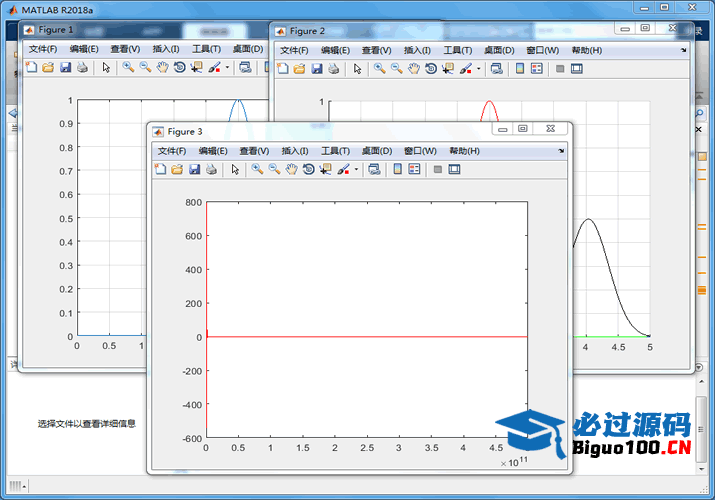
Task: Expand Brush color dropdown arrow in Figure 3
Action: (356, 170)
